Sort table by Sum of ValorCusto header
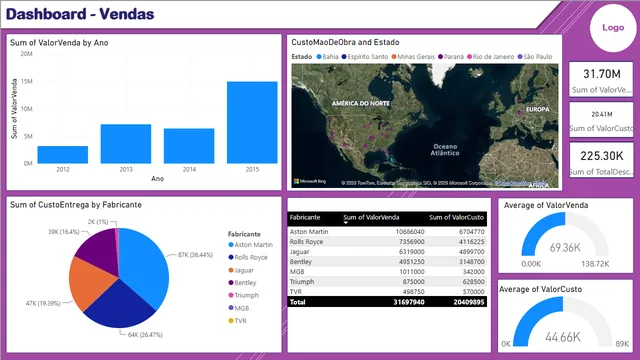 (456, 218)
